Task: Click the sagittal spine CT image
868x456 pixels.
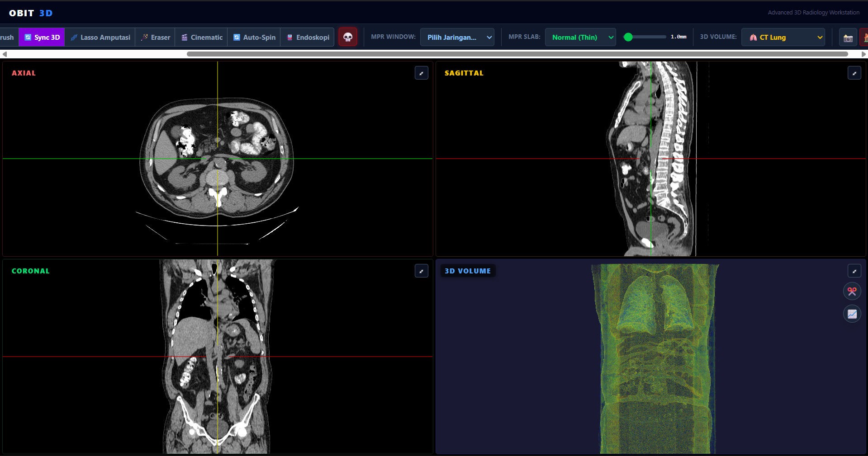Action: pyautogui.click(x=651, y=158)
